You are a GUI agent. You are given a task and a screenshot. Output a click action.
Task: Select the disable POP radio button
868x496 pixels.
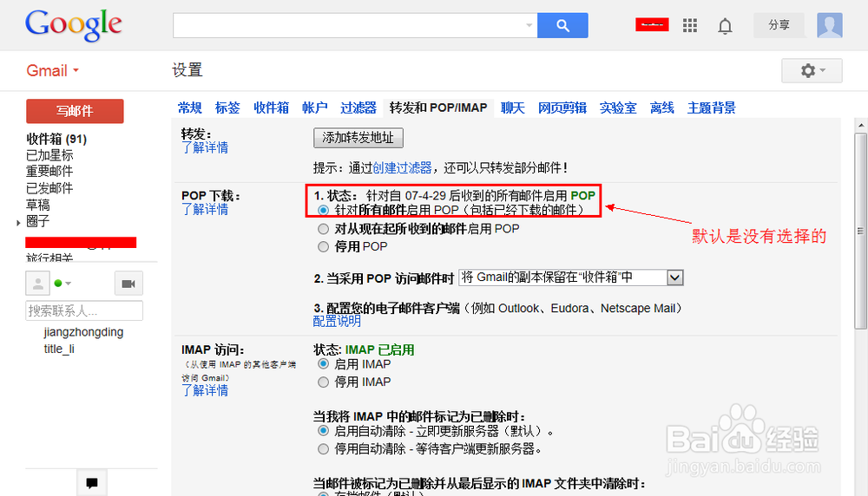click(x=323, y=246)
